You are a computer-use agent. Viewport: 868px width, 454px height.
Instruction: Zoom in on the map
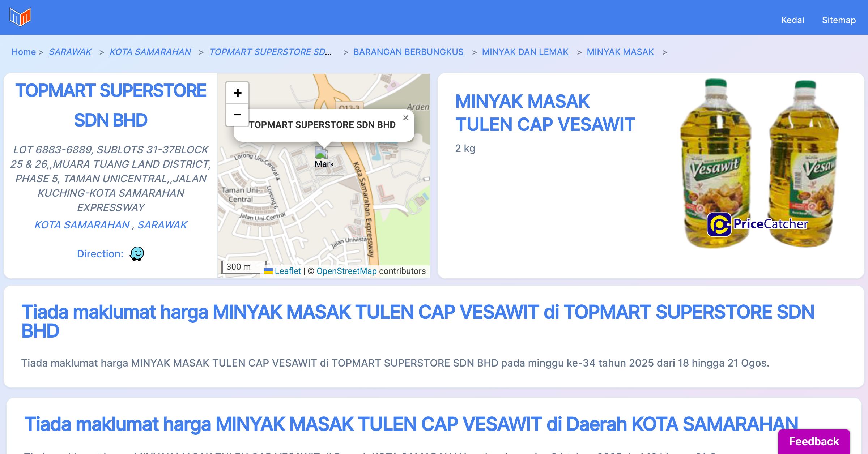point(237,93)
